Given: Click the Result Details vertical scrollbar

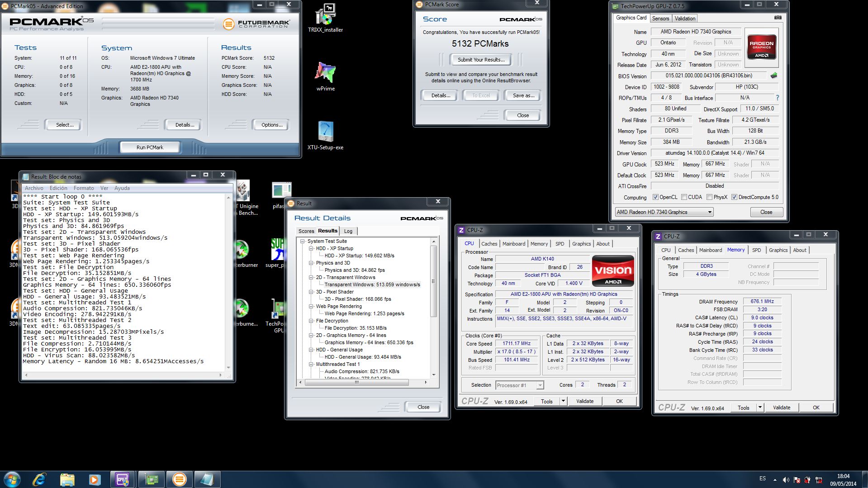Looking at the screenshot, I should (433, 308).
